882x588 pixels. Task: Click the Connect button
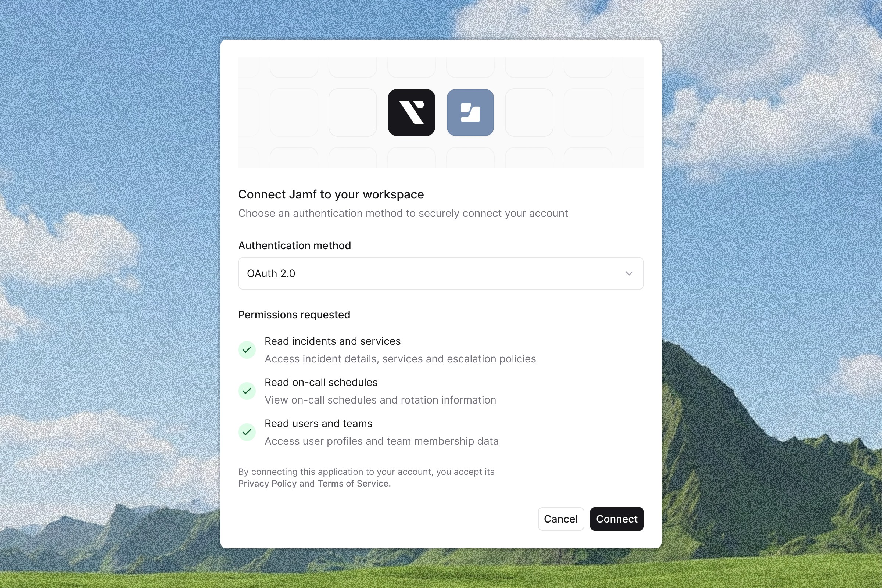(x=617, y=519)
